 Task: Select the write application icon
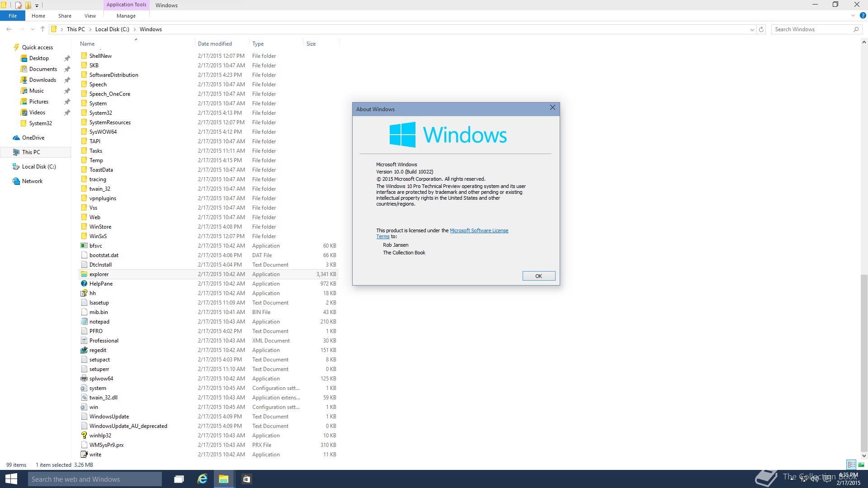[x=84, y=455]
